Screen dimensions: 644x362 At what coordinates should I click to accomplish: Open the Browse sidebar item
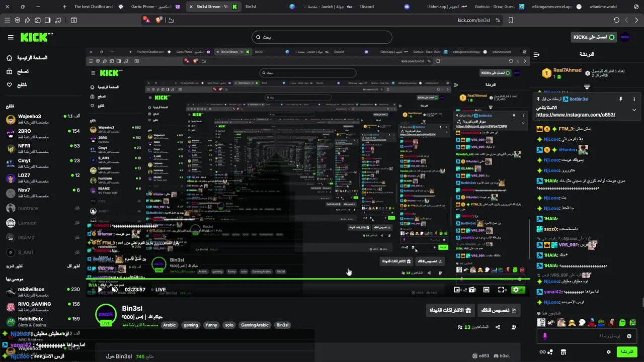pos(17,71)
